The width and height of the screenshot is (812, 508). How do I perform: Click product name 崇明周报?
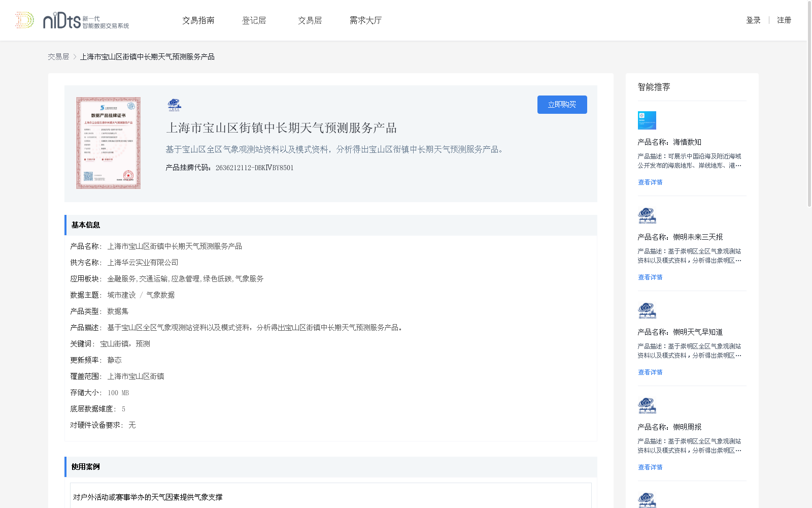click(x=687, y=427)
